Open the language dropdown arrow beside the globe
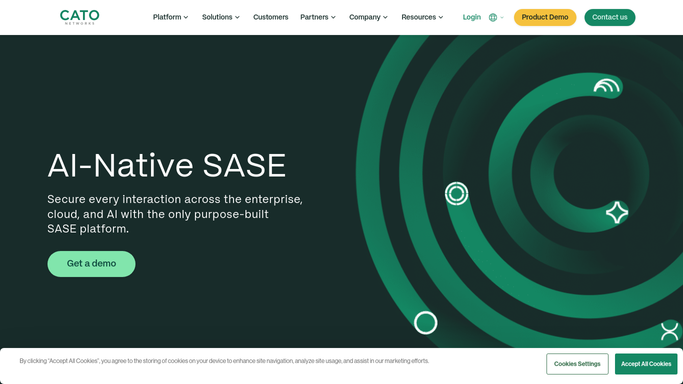Viewport: 683px width, 384px height. pyautogui.click(x=502, y=17)
